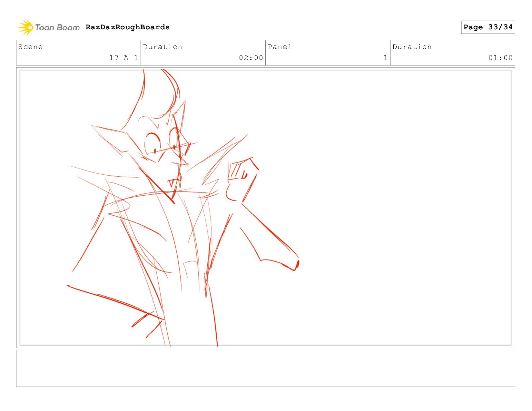Click the scene duration value 02:00
The height and width of the screenshot is (411, 532).
point(251,58)
